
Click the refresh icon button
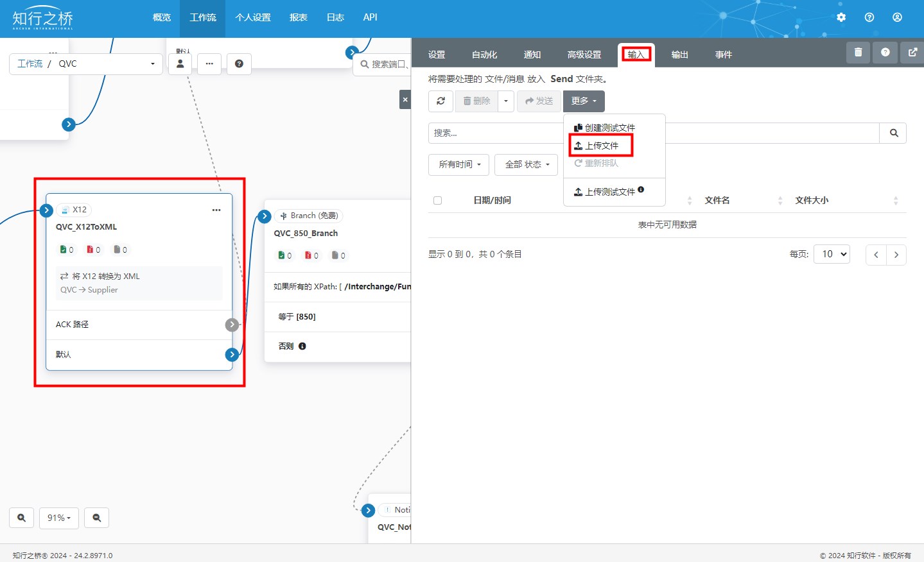[x=440, y=101]
